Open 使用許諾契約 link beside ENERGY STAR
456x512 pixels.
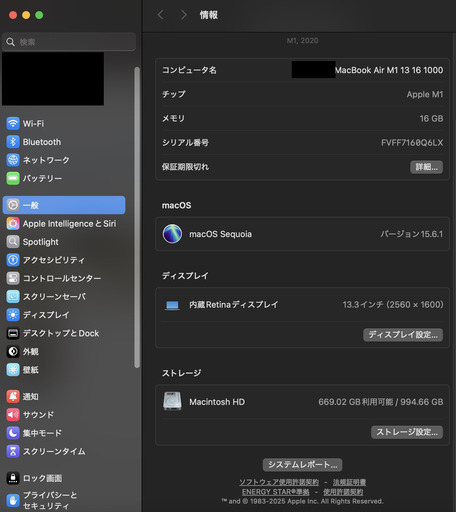click(343, 492)
